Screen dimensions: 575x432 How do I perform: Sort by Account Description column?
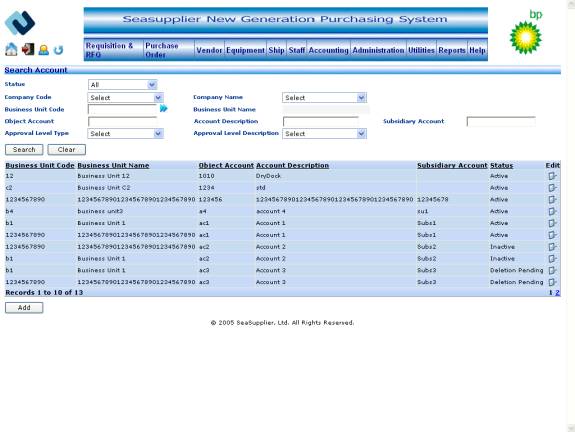[x=292, y=165]
